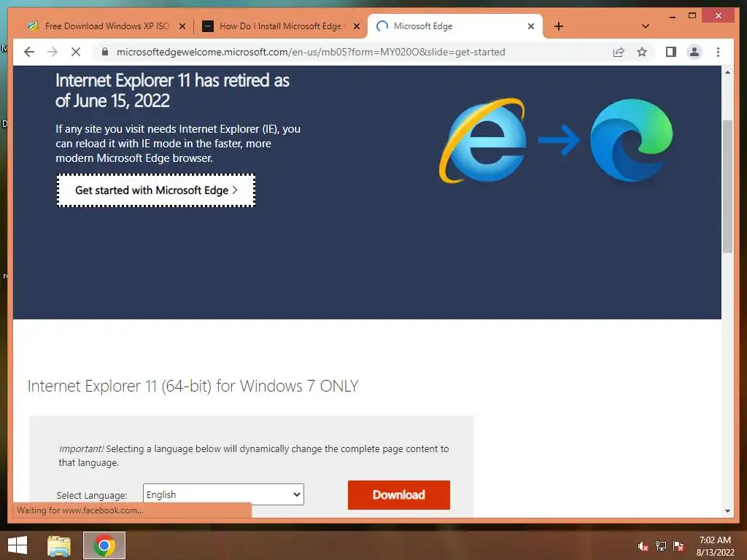Click the Internet Explorer 11 has retired heading
The width and height of the screenshot is (747, 560).
pos(172,90)
